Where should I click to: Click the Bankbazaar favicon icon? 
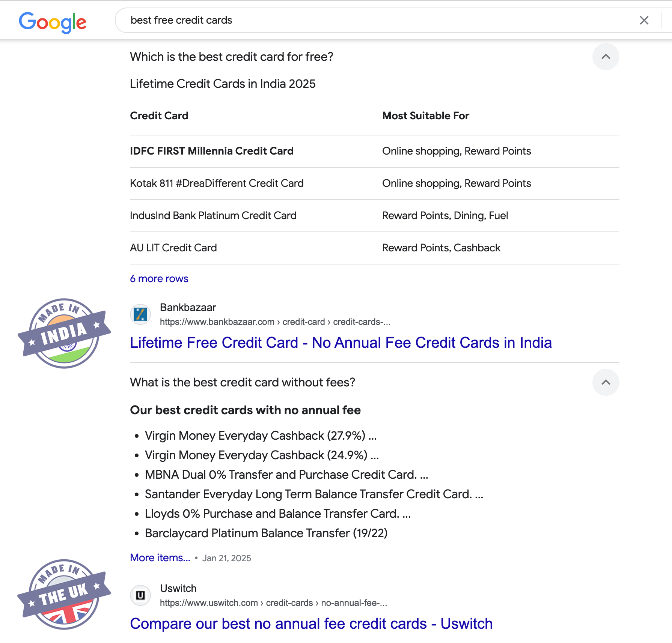coord(140,314)
